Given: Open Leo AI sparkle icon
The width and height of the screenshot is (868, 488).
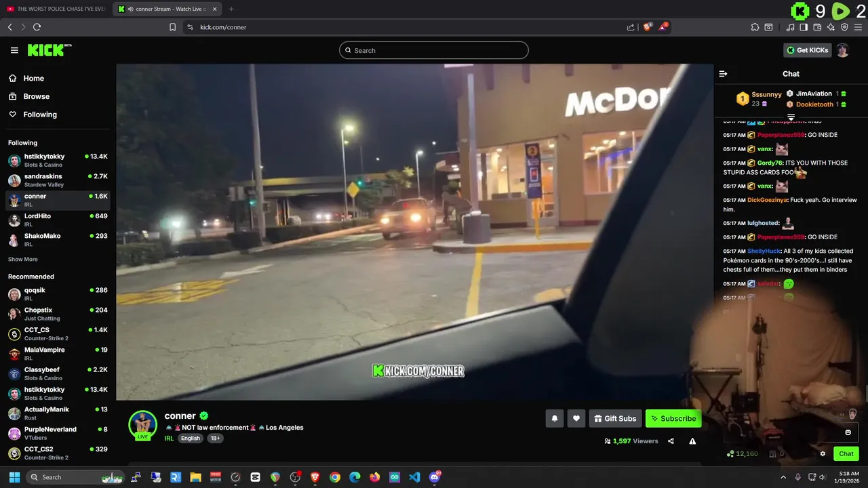Looking at the screenshot, I should tap(831, 27).
